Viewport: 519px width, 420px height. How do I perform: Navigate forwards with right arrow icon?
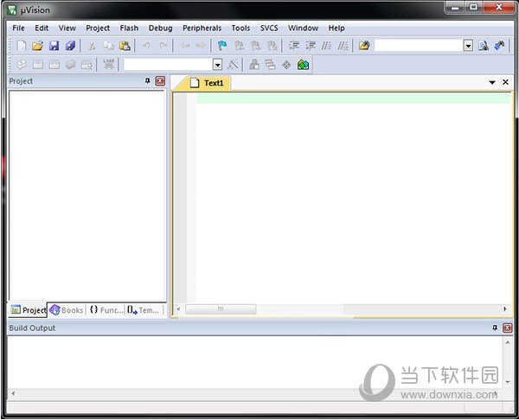(x=201, y=46)
